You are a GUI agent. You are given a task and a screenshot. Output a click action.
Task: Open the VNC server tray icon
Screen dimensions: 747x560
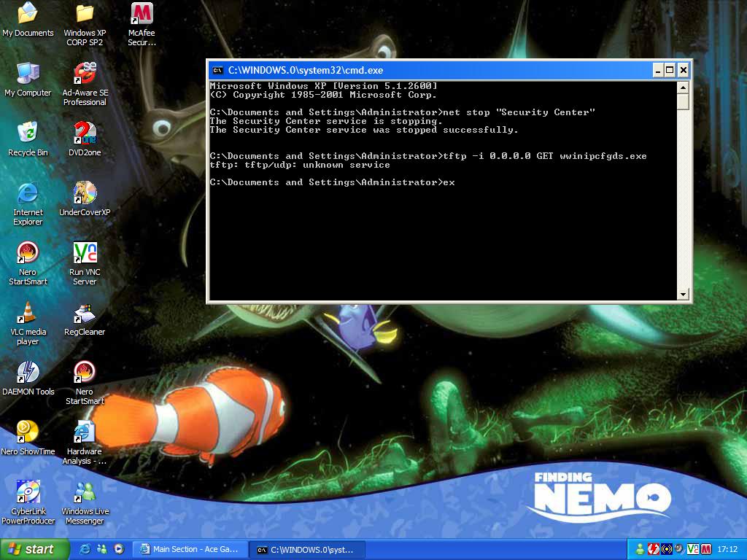click(x=692, y=549)
